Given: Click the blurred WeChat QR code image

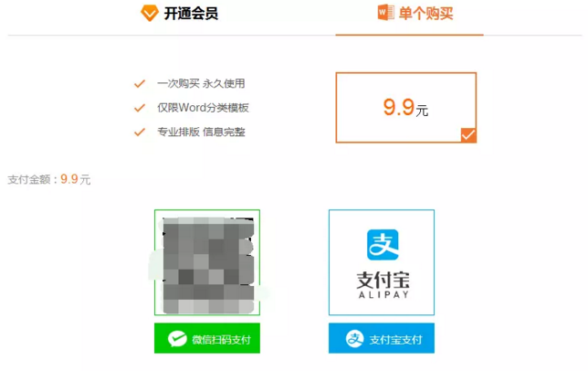Looking at the screenshot, I should [207, 262].
